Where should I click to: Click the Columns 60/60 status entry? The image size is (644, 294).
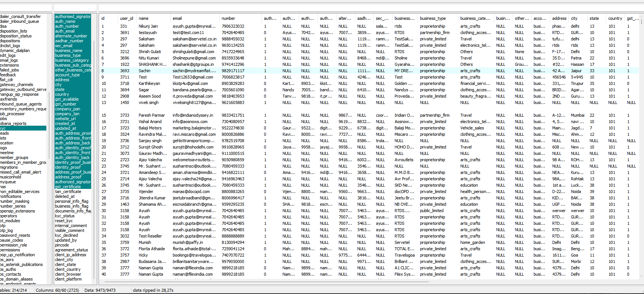coord(57,290)
